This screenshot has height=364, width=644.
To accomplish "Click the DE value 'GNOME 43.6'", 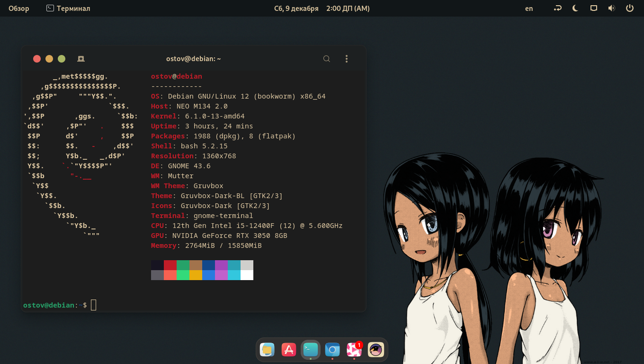I will (x=189, y=166).
